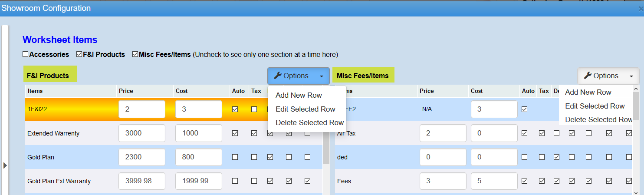
Task: Focus the Price field of the Fees row
Action: [443, 181]
